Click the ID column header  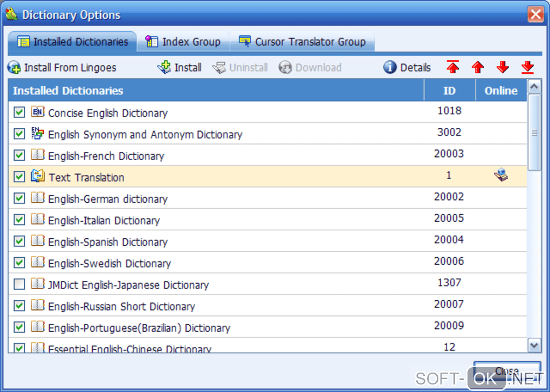point(450,91)
